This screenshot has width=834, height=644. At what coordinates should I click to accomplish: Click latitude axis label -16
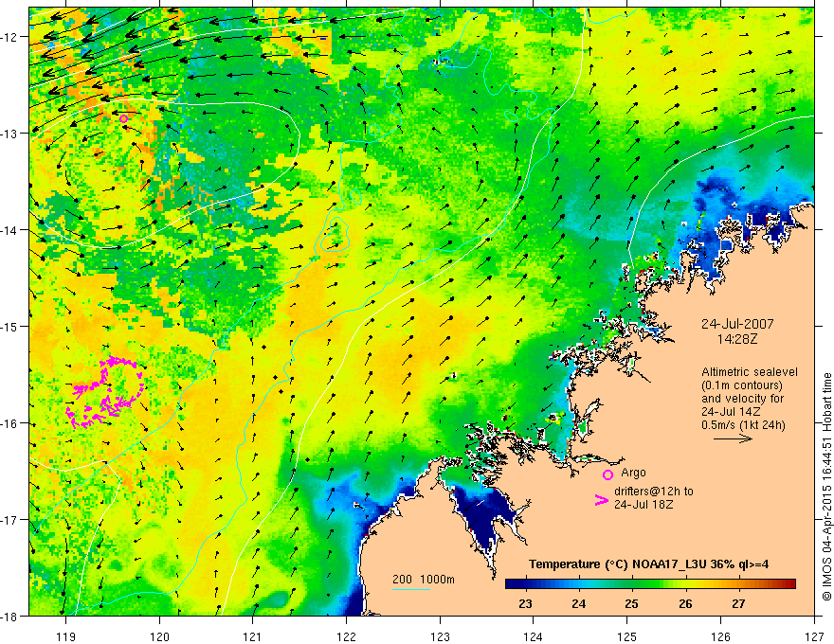click(9, 423)
